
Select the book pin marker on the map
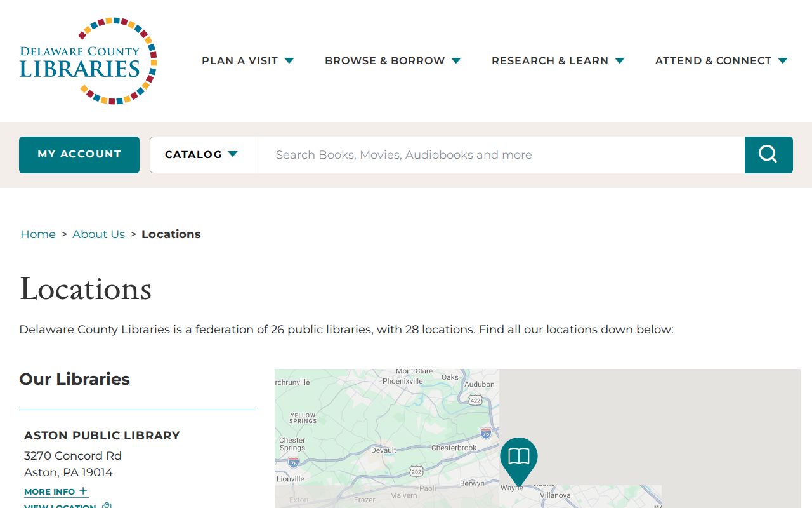point(519,462)
